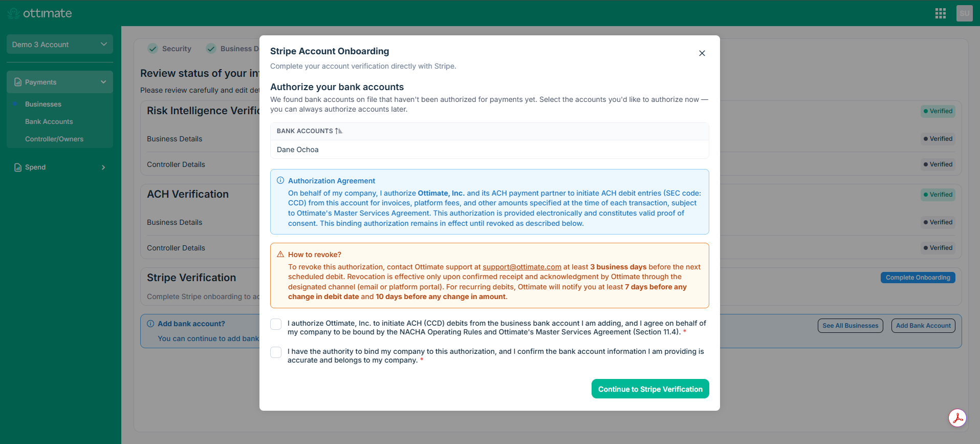The height and width of the screenshot is (444, 980).
Task: Click the Authorization Agreement info icon
Action: (280, 180)
